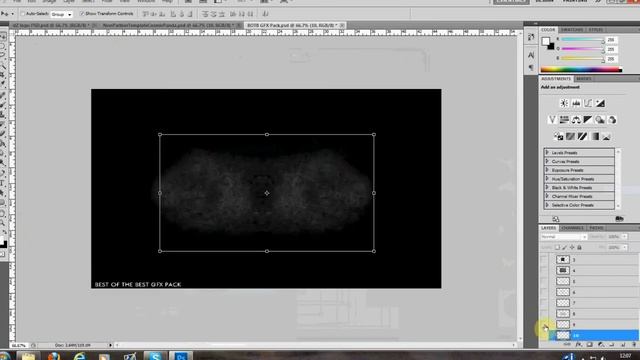
Task: Toggle visibility of layer 8
Action: pos(544,313)
